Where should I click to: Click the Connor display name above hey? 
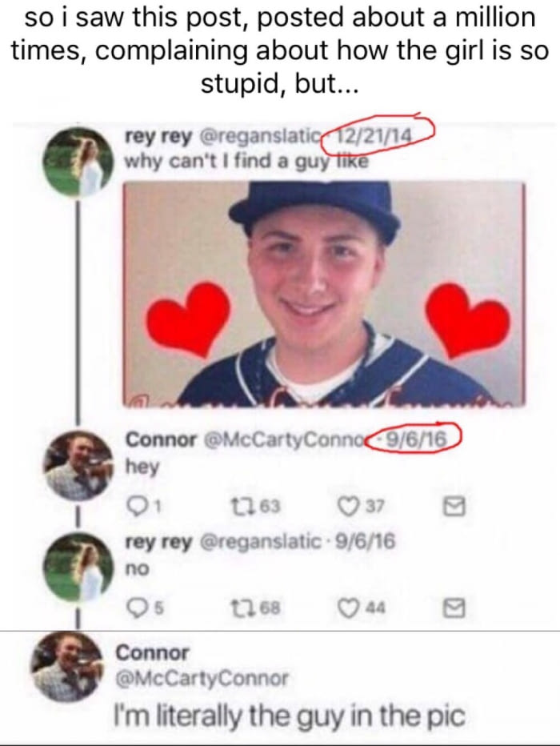161,439
